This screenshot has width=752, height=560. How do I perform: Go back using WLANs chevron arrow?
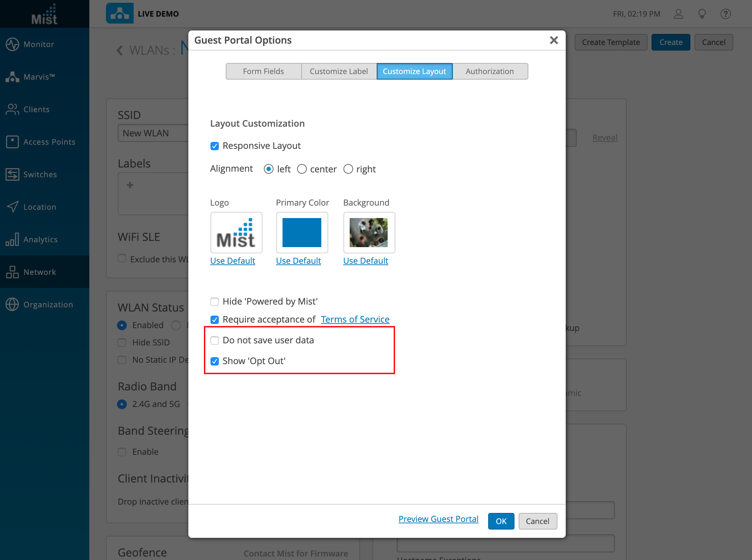coord(120,51)
